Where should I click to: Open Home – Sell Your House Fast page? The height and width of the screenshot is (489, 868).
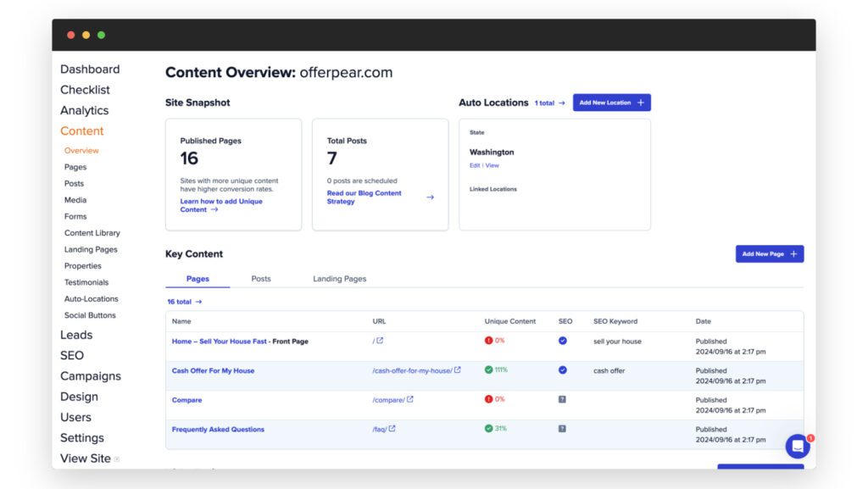click(x=220, y=342)
